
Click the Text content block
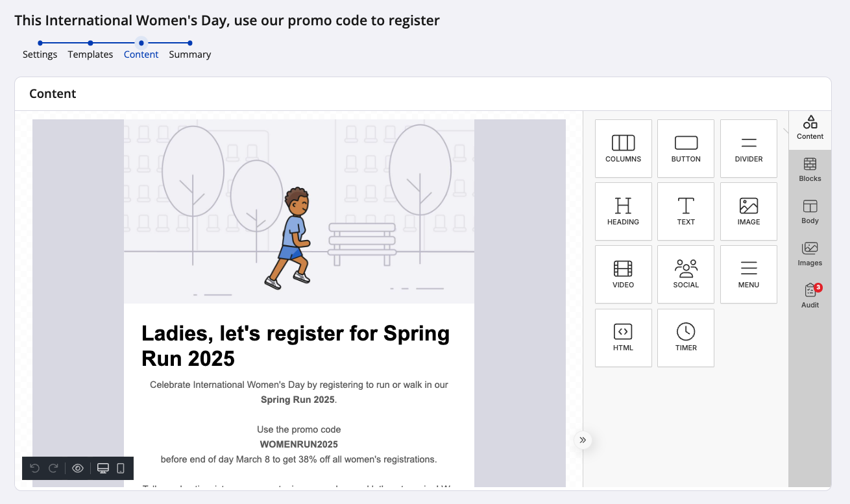pyautogui.click(x=686, y=211)
